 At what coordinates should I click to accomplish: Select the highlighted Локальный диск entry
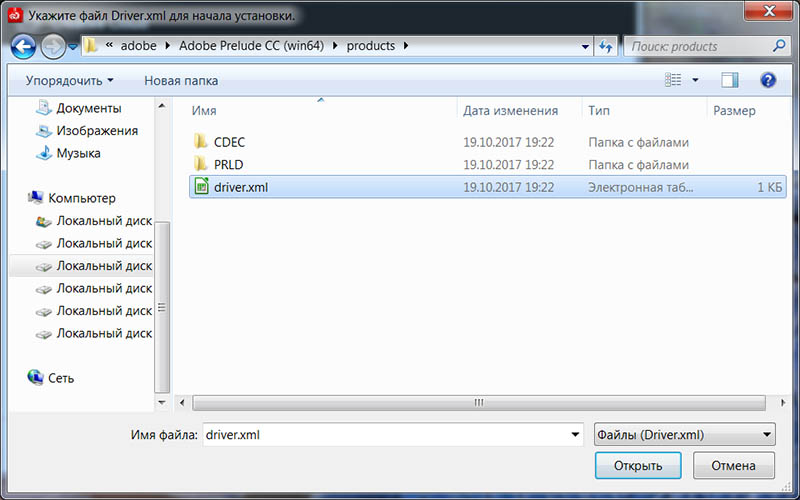pos(82,265)
